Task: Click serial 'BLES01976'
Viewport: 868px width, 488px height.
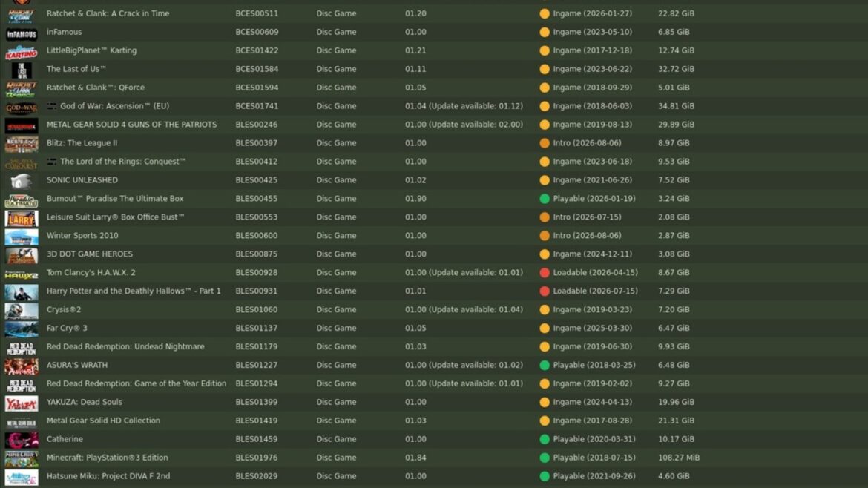Action: [x=256, y=458]
